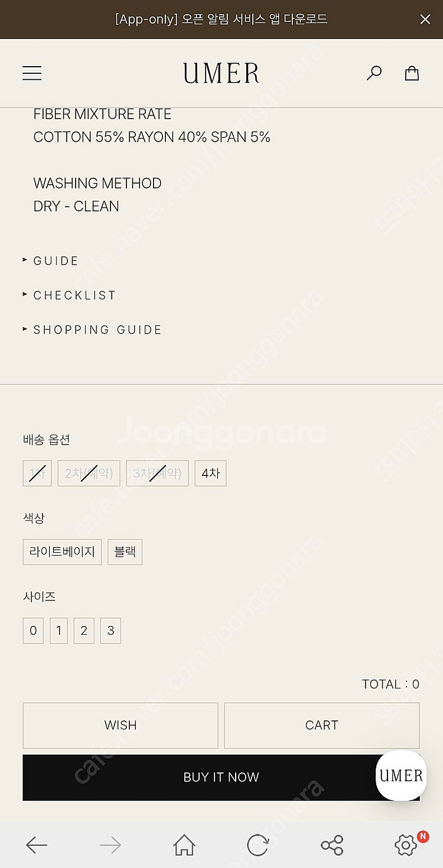Select the 4차 shipping option

click(210, 474)
